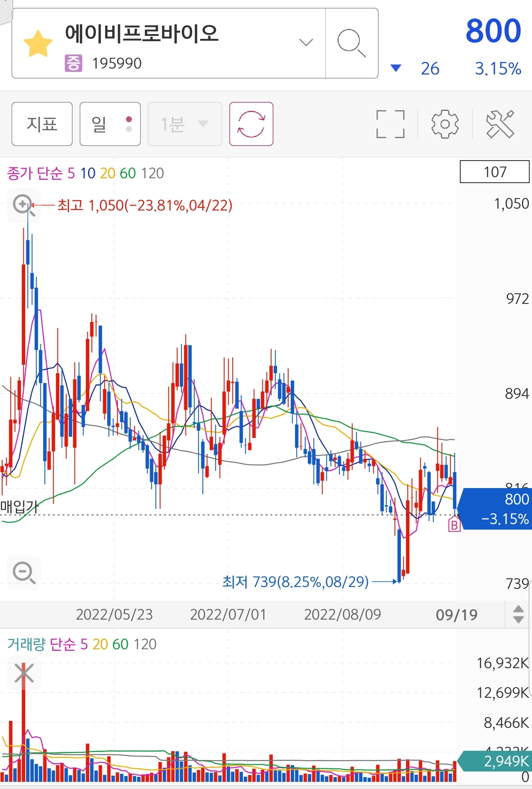This screenshot has height=789, width=532.
Task: Select the 60-day price moving average label
Action: coord(128,173)
